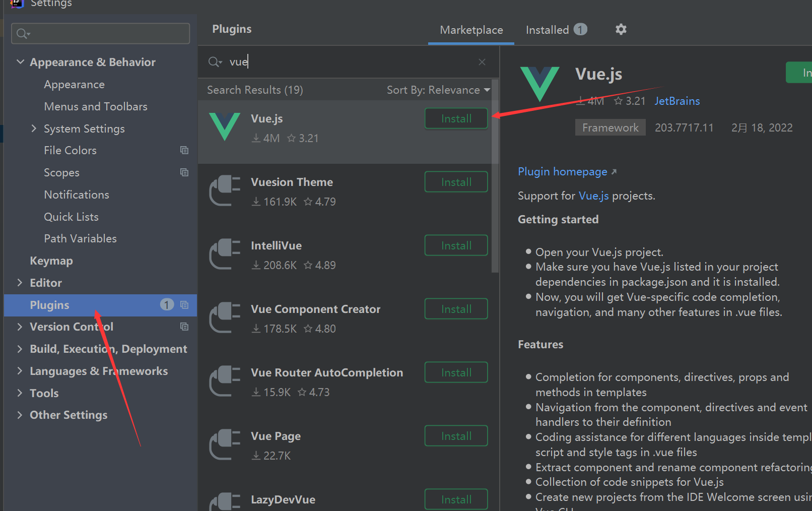Install Vue Component Creator plugin
Viewport: 812px width, 511px height.
point(456,309)
